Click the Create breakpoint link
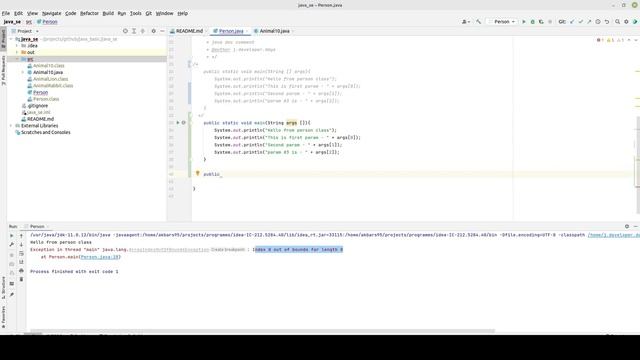This screenshot has width=640, height=360. tap(228, 249)
